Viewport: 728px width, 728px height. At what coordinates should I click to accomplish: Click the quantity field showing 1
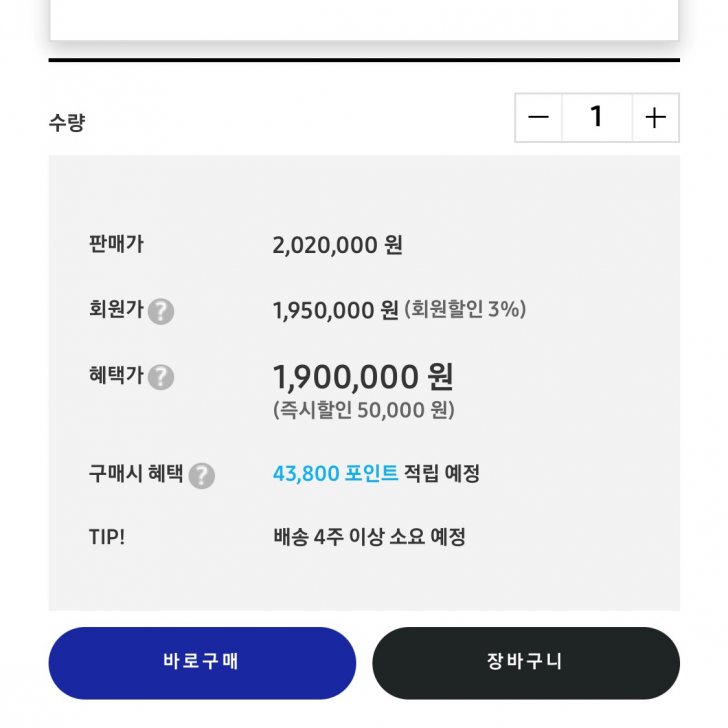click(597, 118)
